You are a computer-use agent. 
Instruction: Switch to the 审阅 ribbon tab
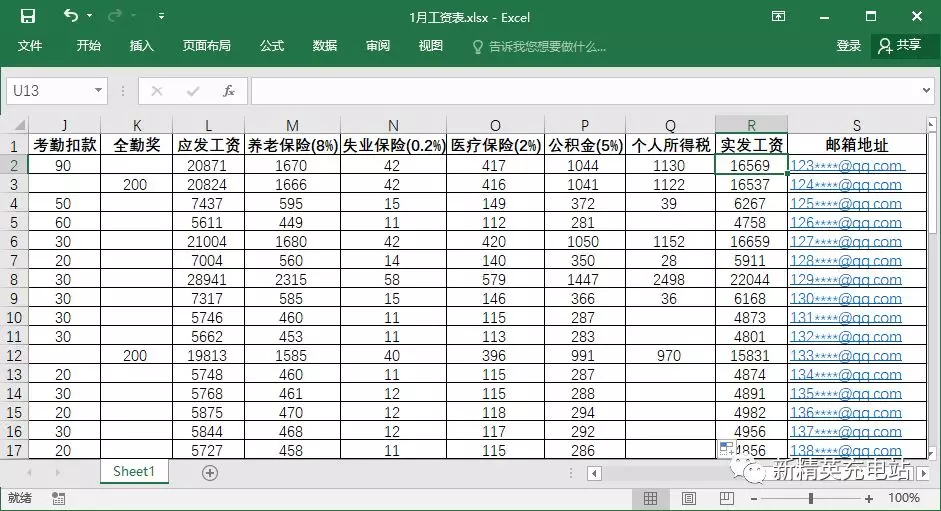click(377, 46)
